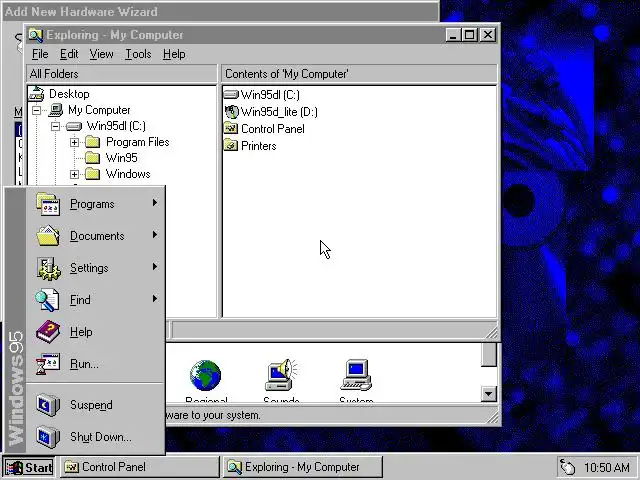The height and width of the screenshot is (480, 640).
Task: Choose Shut Down... in the Start menu
Action: pos(96,437)
